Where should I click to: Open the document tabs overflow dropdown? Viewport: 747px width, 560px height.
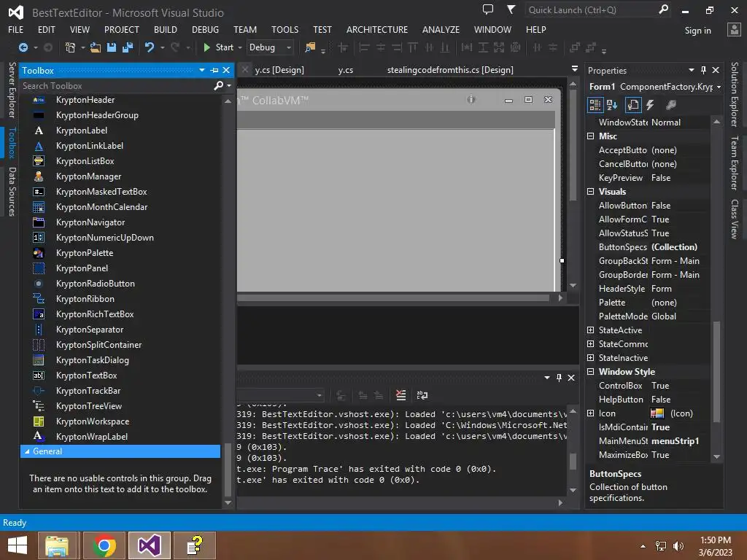click(x=575, y=69)
